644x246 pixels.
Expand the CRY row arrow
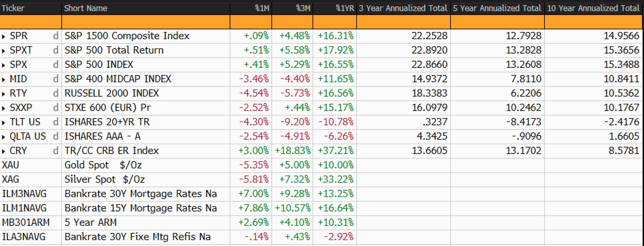point(4,151)
